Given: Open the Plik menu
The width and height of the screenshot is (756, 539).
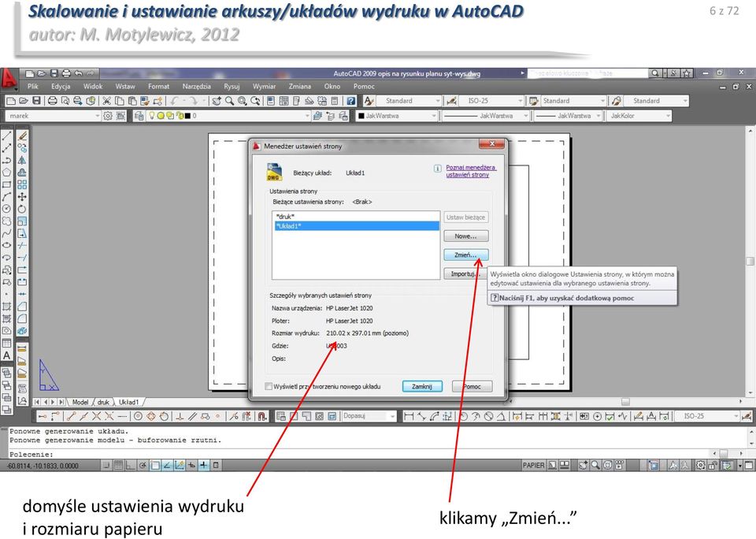Looking at the screenshot, I should tap(33, 87).
